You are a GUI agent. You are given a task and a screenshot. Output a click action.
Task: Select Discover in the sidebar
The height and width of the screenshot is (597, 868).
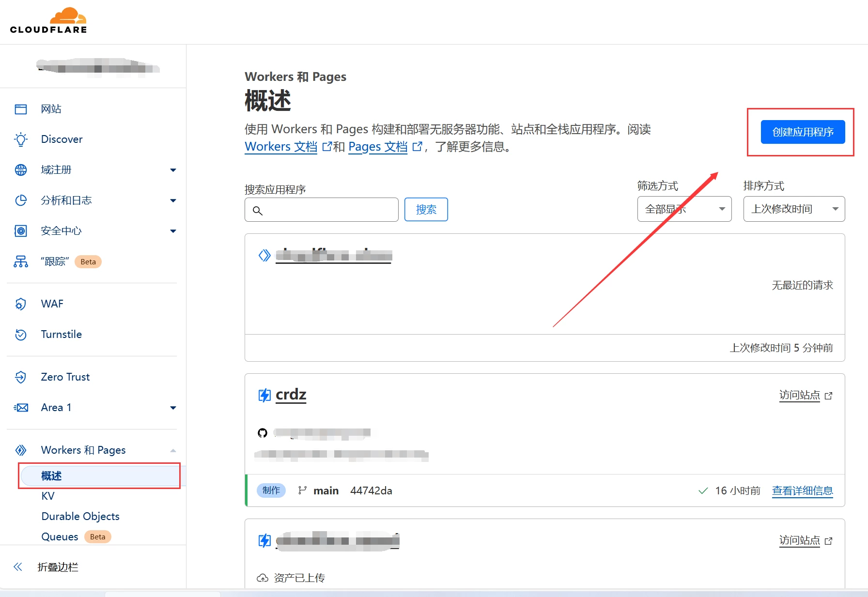(62, 139)
